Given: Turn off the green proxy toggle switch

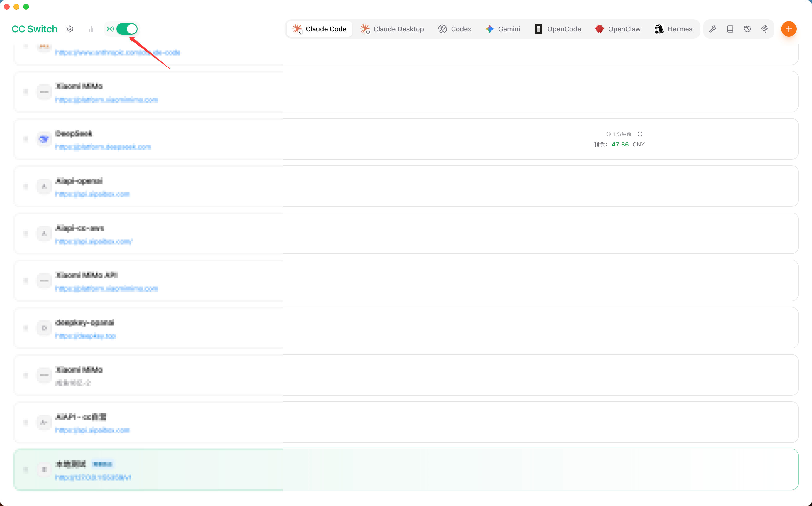Looking at the screenshot, I should click(x=127, y=29).
